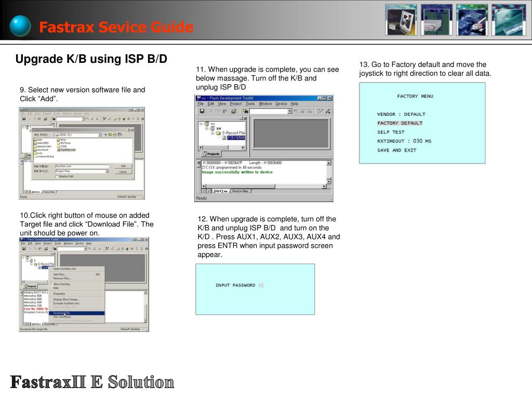Select FACTORY DEFAULT in the factory menu
Viewport: 532px width, 399px height.
(400, 123)
